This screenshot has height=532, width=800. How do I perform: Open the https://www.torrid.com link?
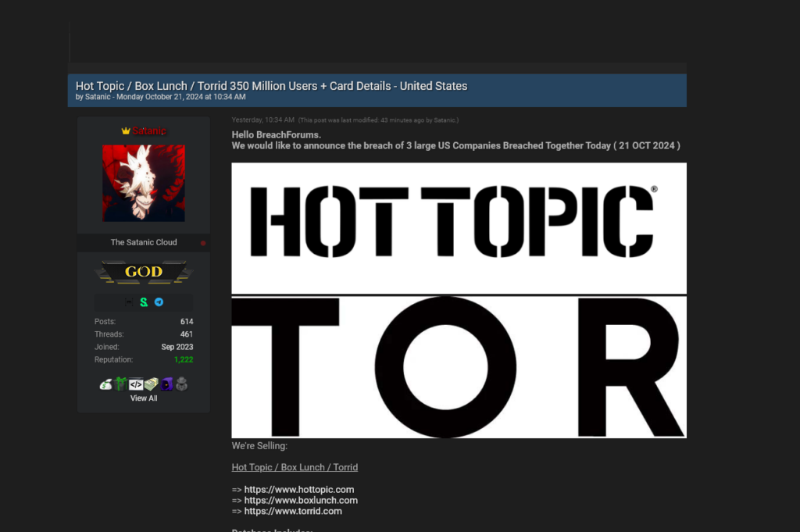[x=293, y=511]
